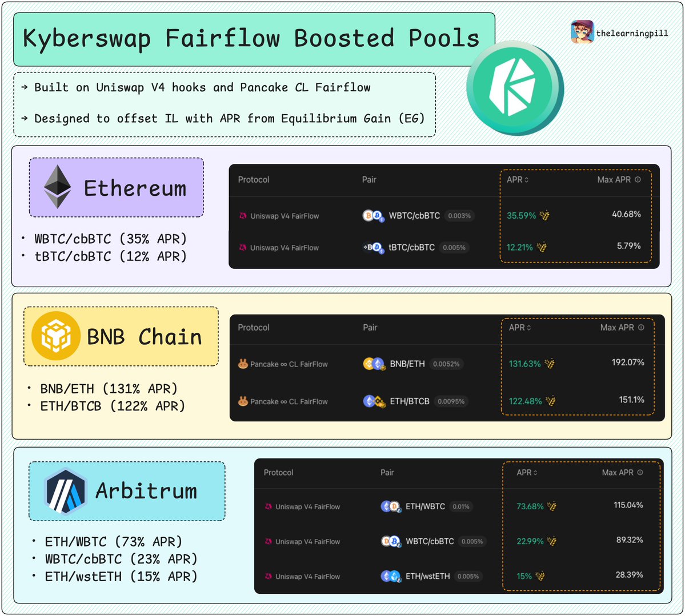
Task: Click Max APR info icon in Ethereum table
Action: click(x=638, y=179)
